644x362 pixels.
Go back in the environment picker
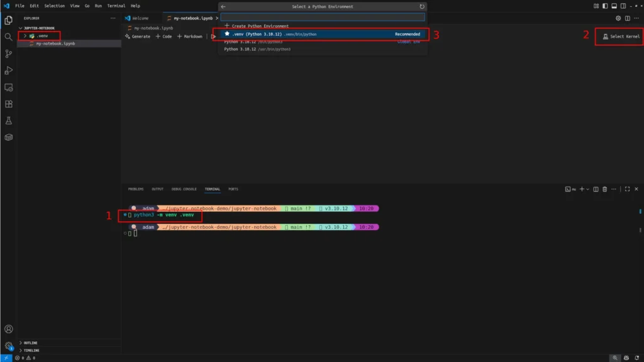pos(223,6)
